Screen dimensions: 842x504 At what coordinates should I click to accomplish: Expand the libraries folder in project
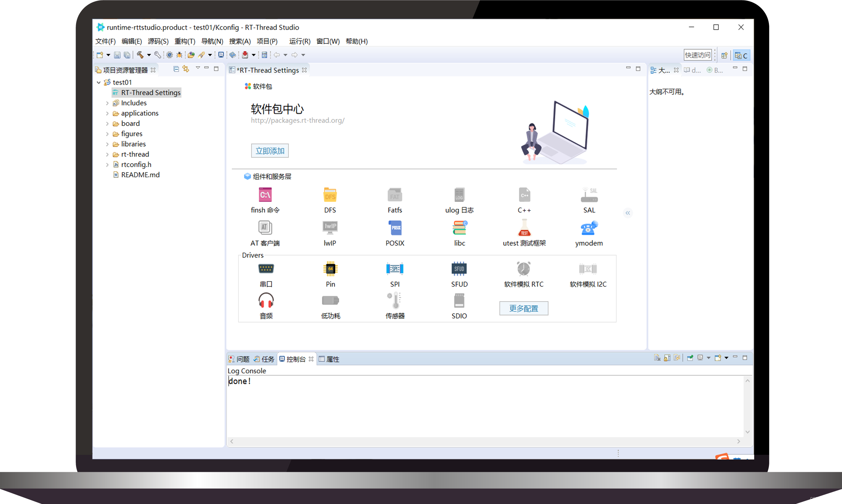coord(107,143)
